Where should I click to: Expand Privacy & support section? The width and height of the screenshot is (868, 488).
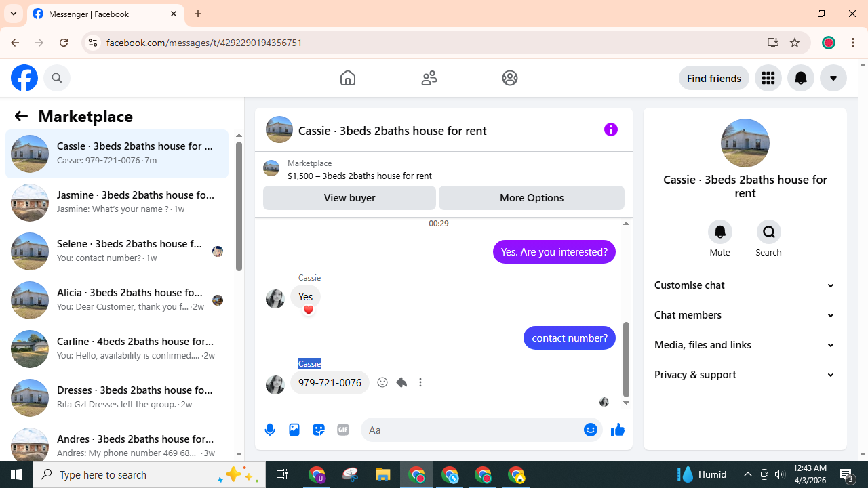(745, 375)
